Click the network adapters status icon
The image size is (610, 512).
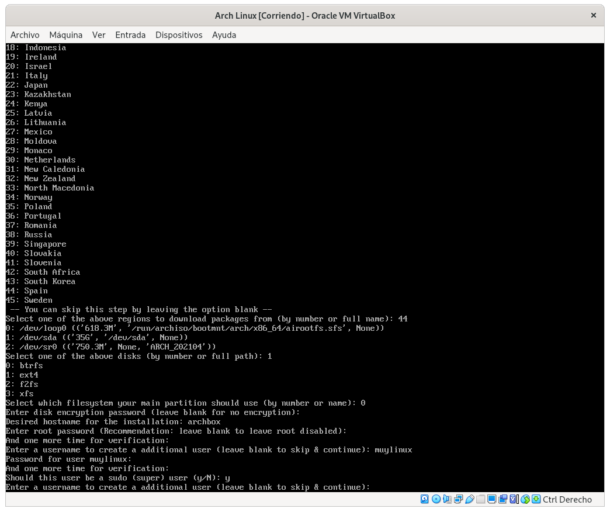(x=458, y=499)
